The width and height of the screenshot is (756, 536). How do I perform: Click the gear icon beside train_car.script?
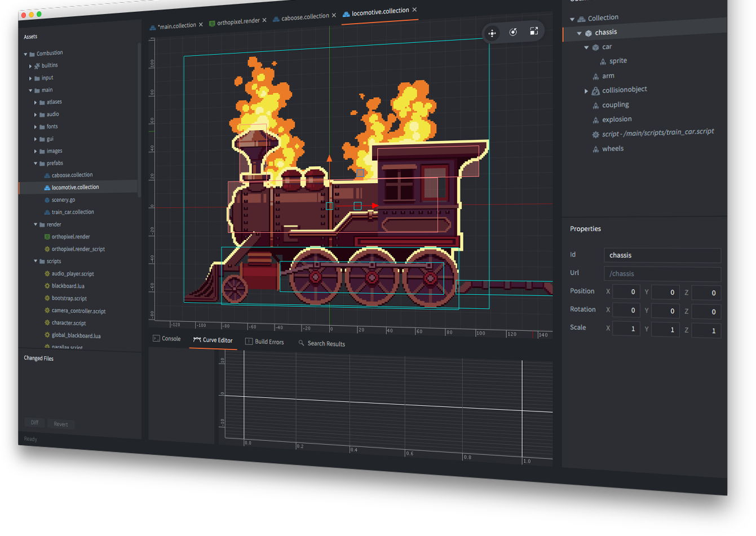595,135
